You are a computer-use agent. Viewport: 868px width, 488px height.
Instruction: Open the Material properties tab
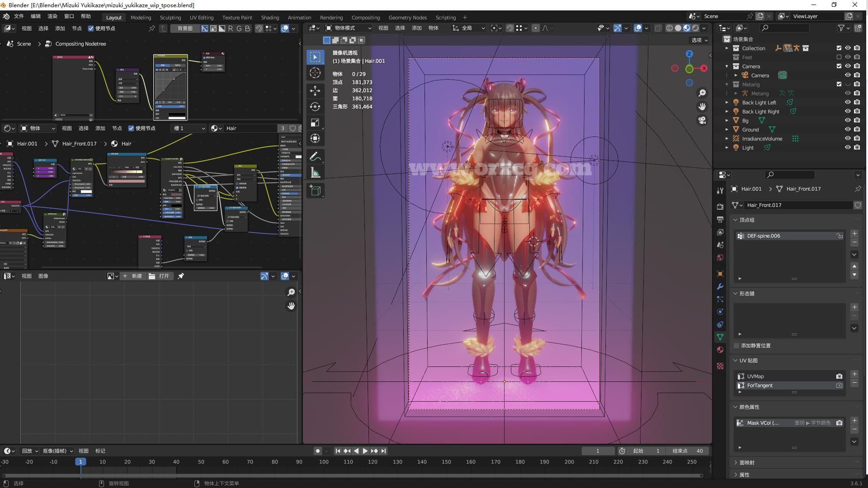click(720, 350)
